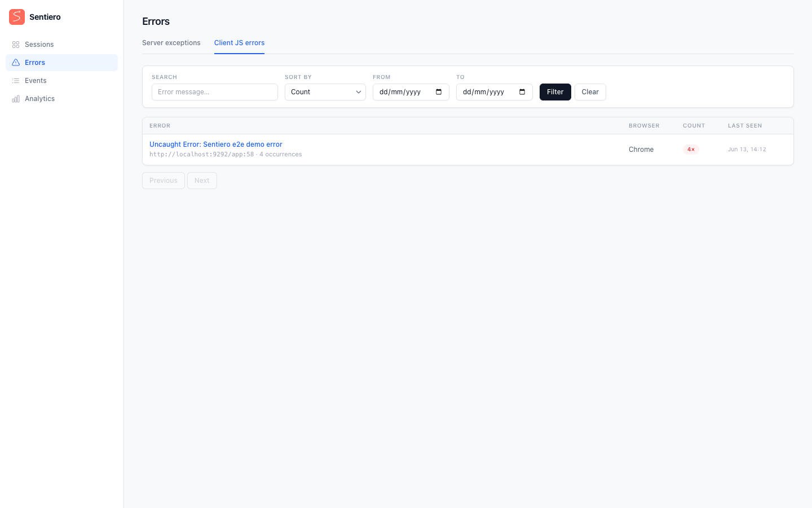Click the Events list icon in sidebar
This screenshot has width=812, height=508.
pyautogui.click(x=16, y=81)
